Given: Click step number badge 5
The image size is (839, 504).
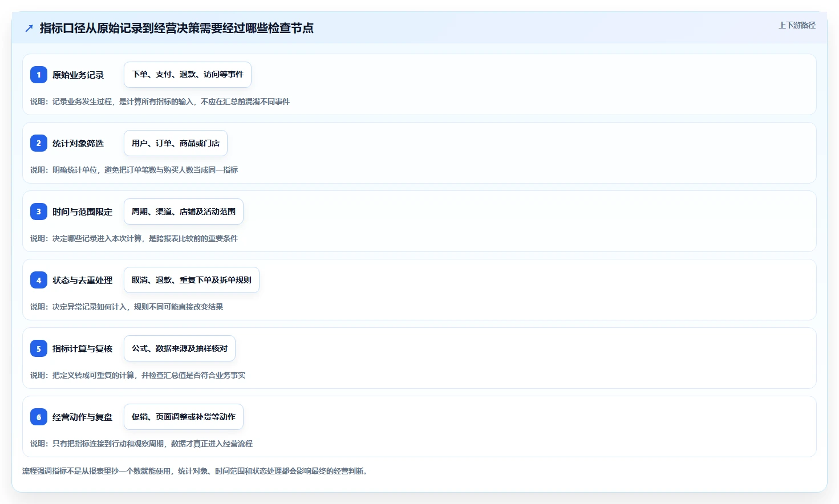Looking at the screenshot, I should tap(39, 348).
